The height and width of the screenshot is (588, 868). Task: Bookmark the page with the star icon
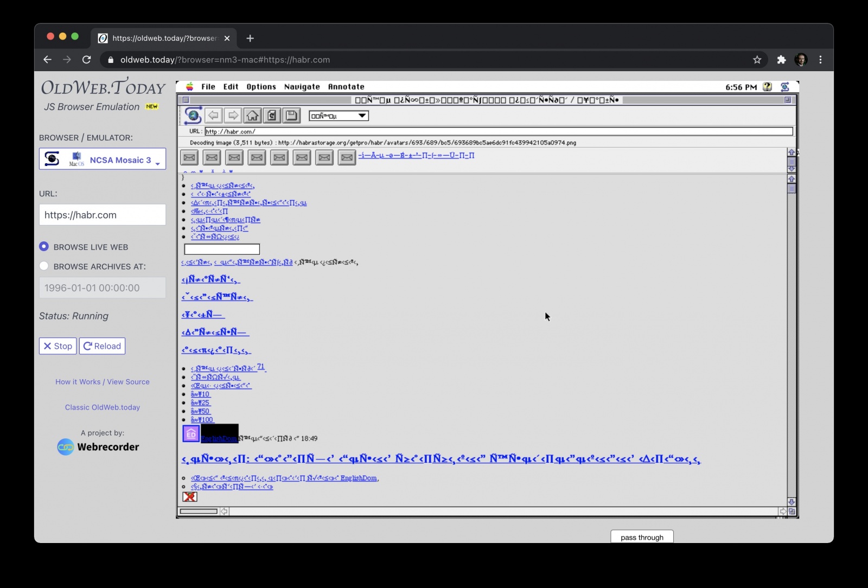(757, 60)
